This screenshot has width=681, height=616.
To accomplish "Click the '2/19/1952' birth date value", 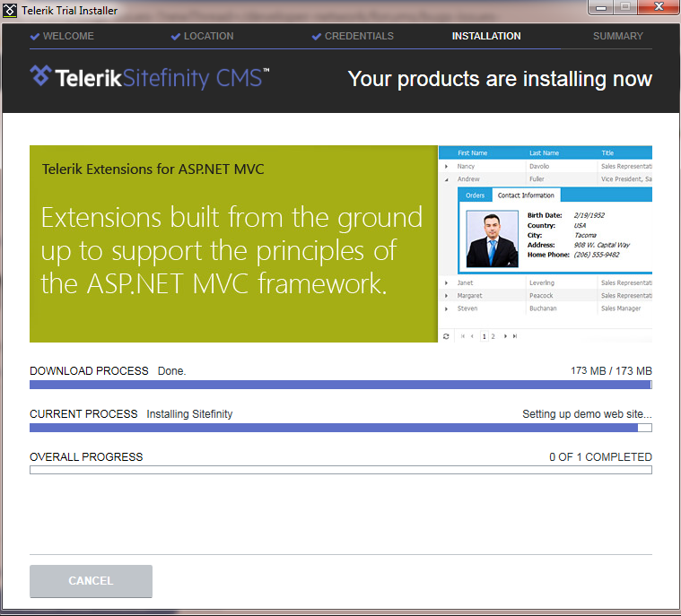I will (x=589, y=215).
